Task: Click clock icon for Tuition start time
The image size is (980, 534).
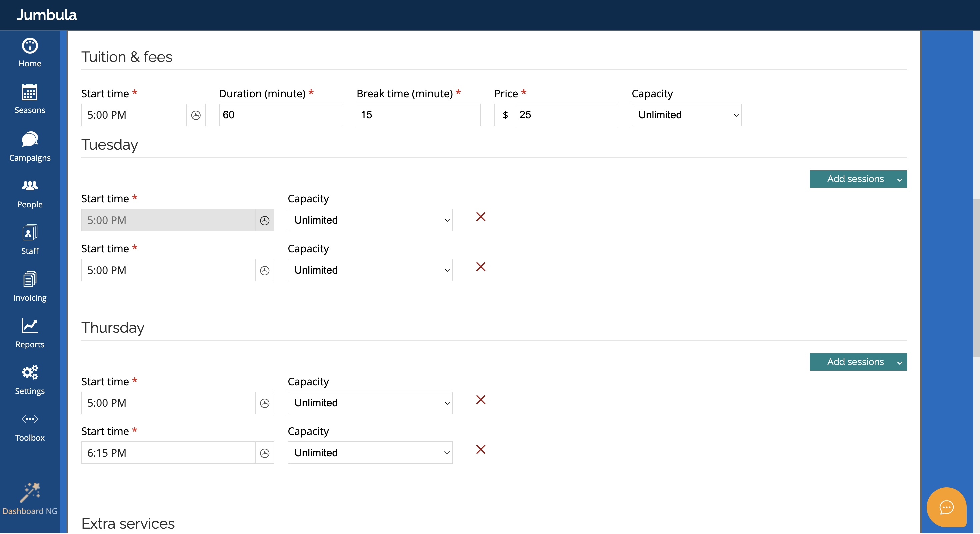Action: pyautogui.click(x=196, y=115)
